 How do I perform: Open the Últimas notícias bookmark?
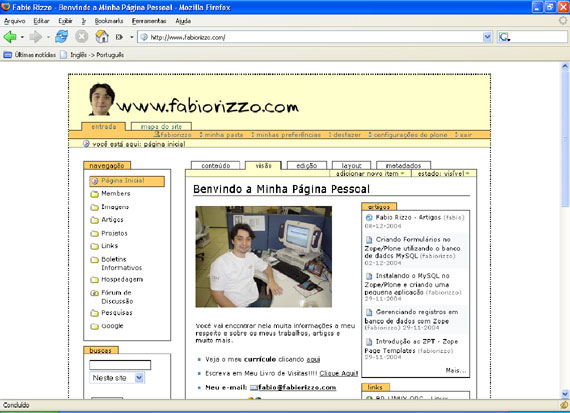tap(30, 55)
